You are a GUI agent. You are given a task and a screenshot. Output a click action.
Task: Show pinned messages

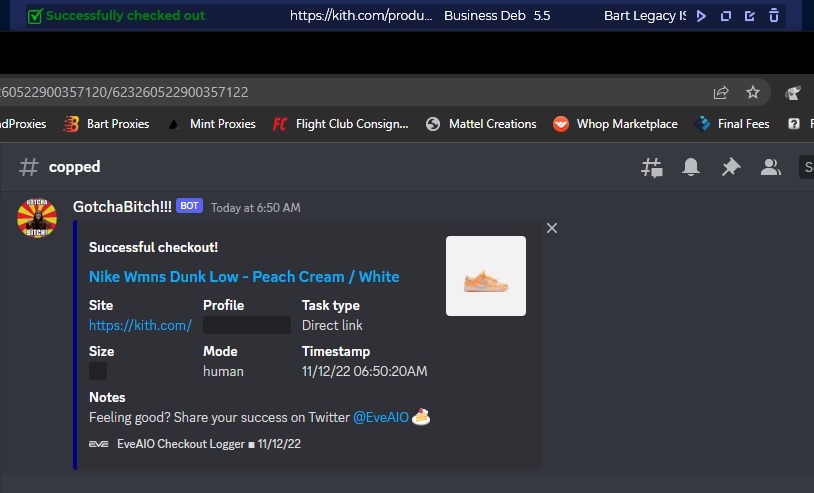point(731,167)
